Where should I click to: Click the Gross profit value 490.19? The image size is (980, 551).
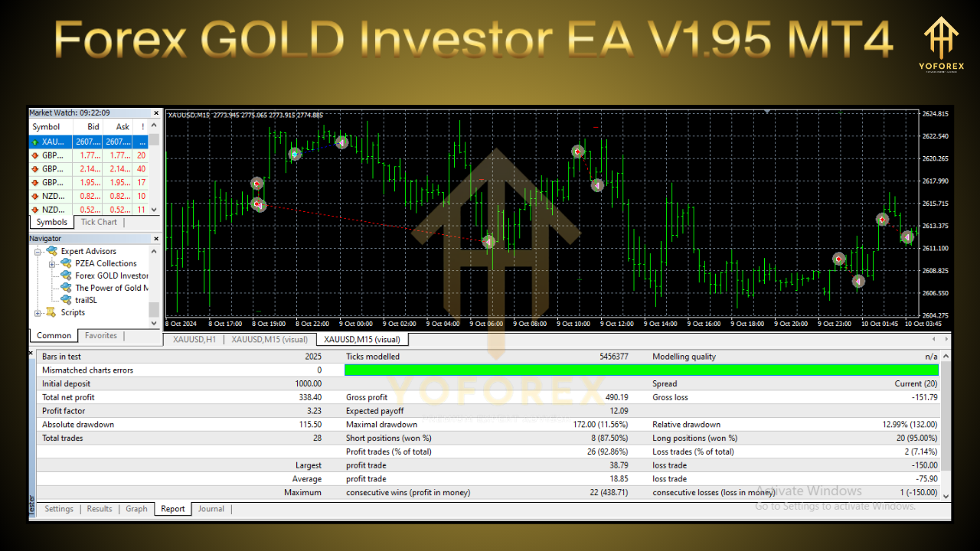pos(616,397)
